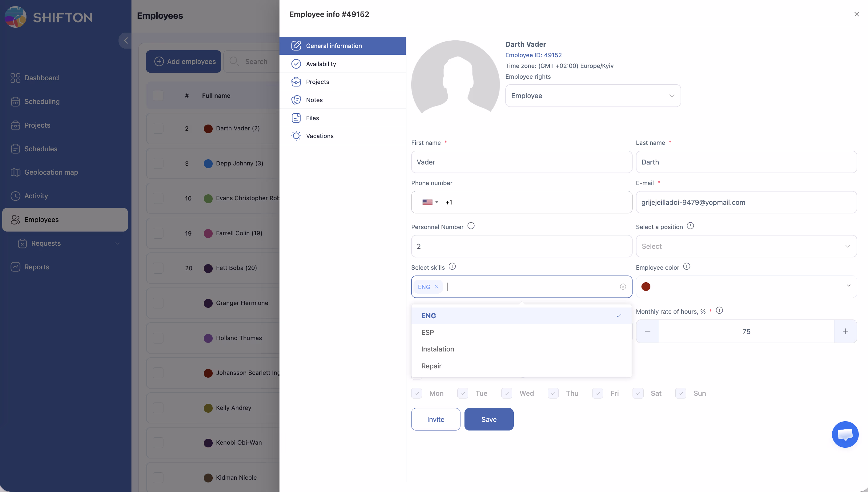Screen dimensions: 868x492
Task: Click the Monthly rate info icon
Action: pos(719,311)
